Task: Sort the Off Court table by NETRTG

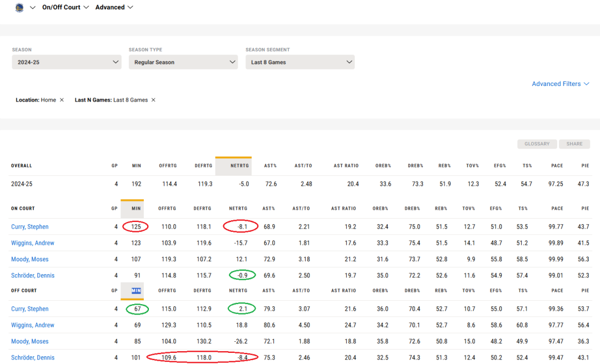Action: click(x=238, y=291)
